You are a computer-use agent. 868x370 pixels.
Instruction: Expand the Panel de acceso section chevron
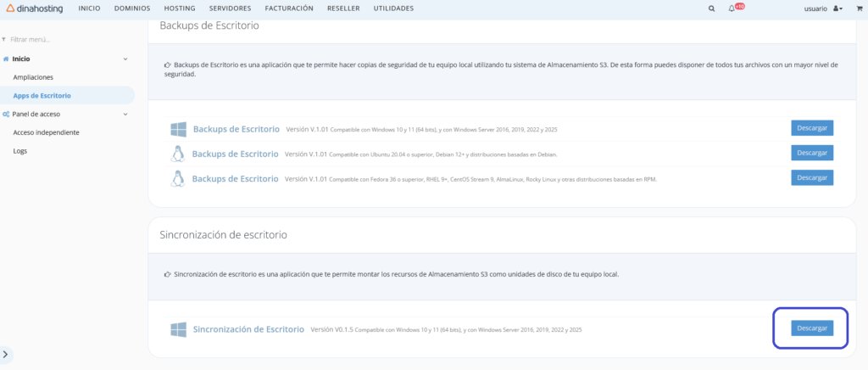pyautogui.click(x=125, y=114)
